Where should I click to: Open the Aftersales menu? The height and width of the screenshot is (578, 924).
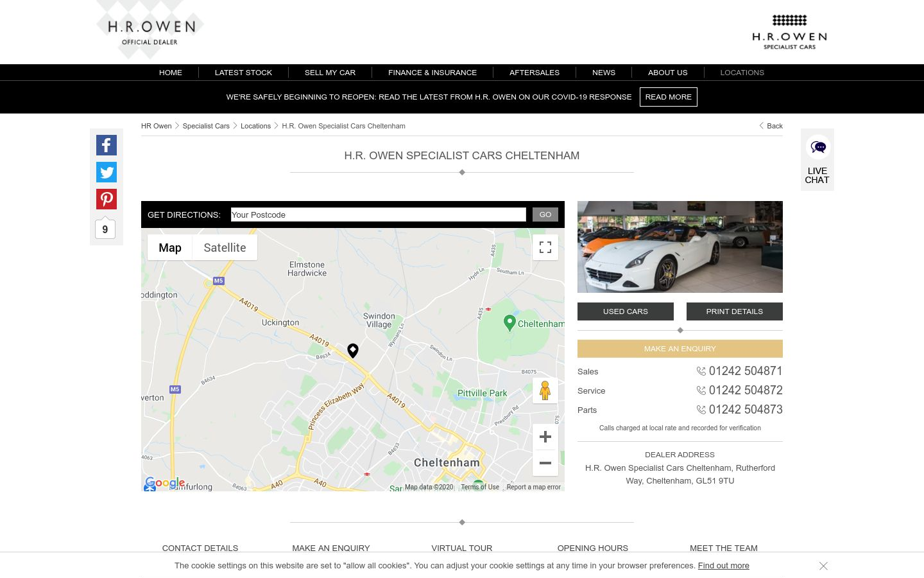pos(535,73)
